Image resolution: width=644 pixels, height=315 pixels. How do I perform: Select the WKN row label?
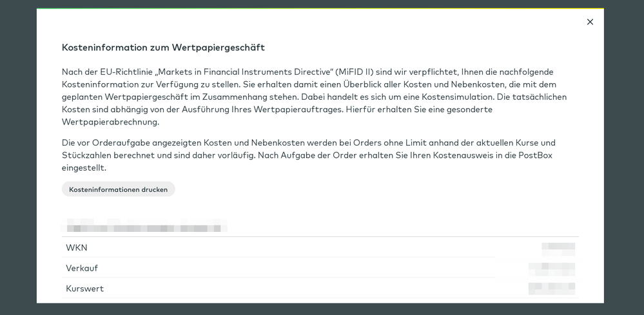tap(77, 247)
